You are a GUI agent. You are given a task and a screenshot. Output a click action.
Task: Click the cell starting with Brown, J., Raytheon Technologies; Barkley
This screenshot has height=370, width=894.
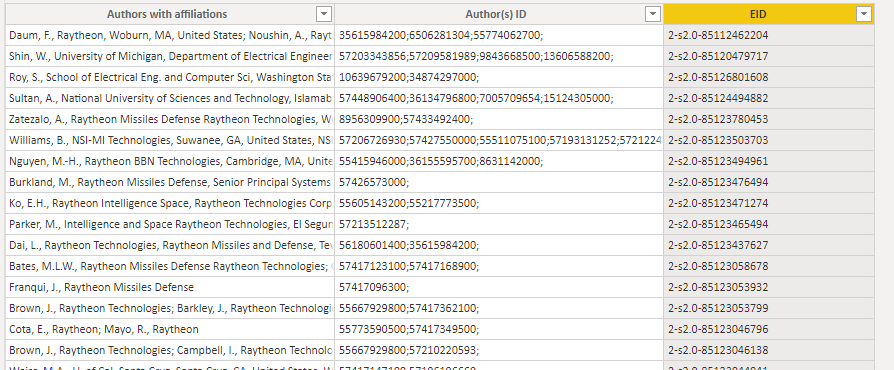pyautogui.click(x=170, y=308)
